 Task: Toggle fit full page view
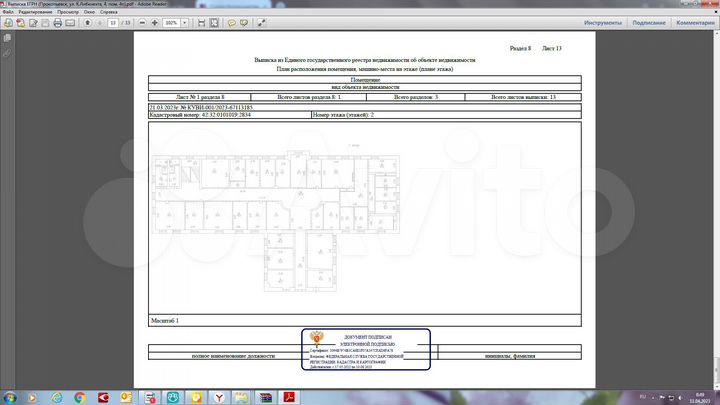[213, 21]
